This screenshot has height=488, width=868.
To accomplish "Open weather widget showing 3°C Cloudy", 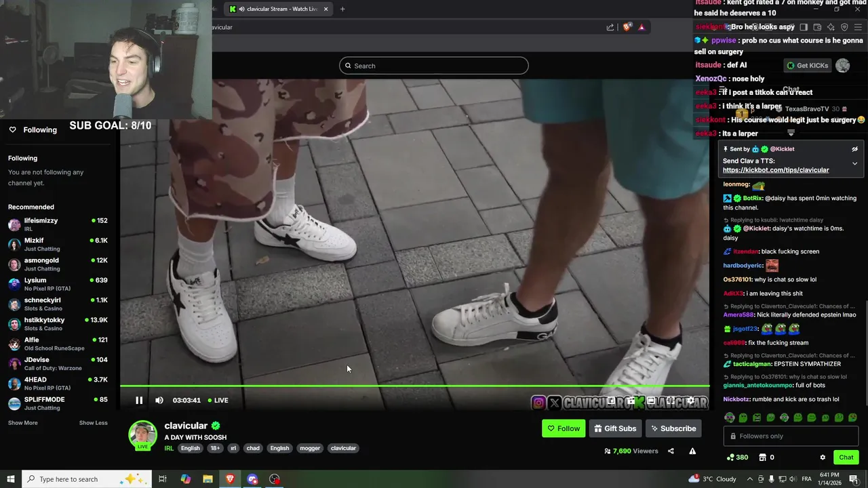I will click(713, 479).
